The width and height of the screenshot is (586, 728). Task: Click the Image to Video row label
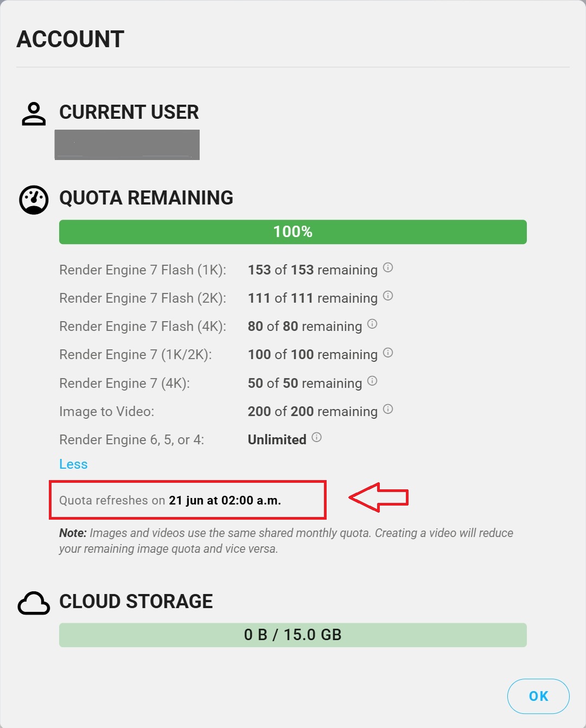click(106, 412)
